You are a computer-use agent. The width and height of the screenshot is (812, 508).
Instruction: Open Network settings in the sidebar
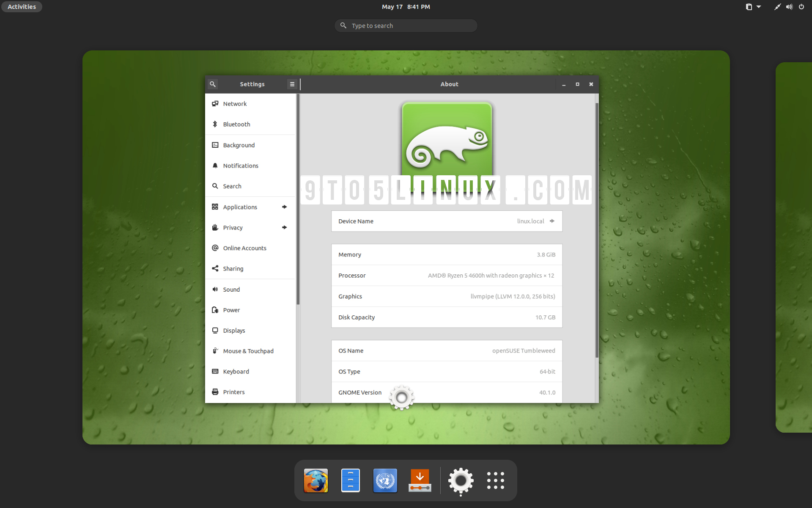pyautogui.click(x=235, y=103)
